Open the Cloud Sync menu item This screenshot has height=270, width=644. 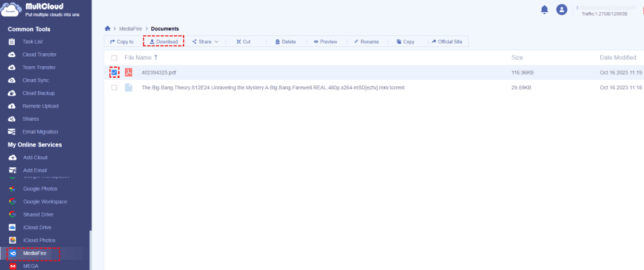click(37, 80)
